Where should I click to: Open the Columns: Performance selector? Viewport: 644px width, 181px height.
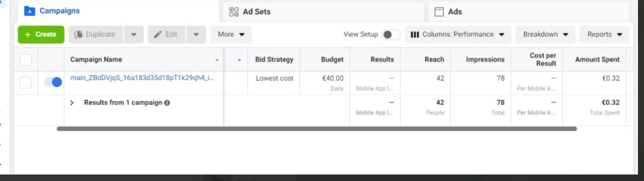point(458,34)
